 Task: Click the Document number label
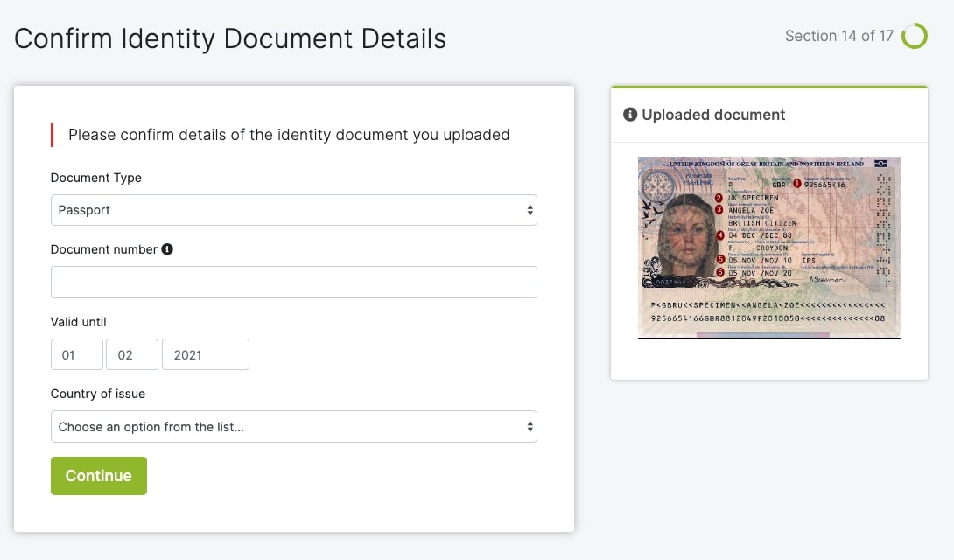[x=103, y=249]
